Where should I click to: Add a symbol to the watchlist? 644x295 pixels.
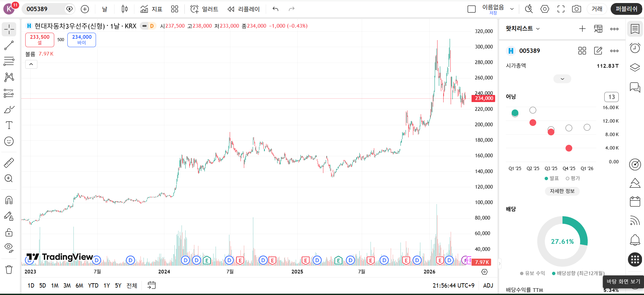point(582,29)
